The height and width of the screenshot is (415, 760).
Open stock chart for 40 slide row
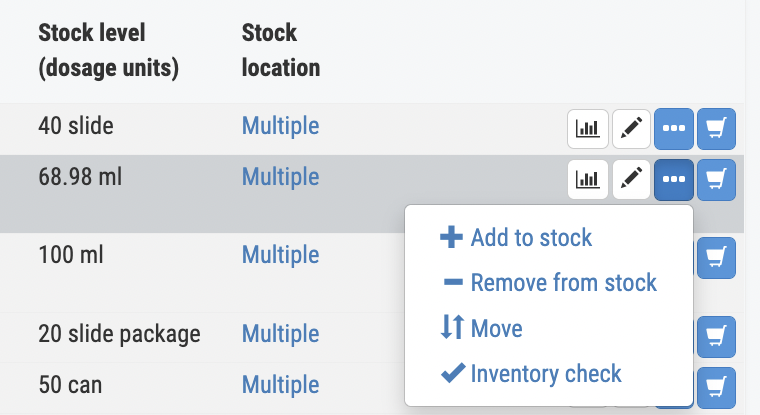pyautogui.click(x=588, y=128)
